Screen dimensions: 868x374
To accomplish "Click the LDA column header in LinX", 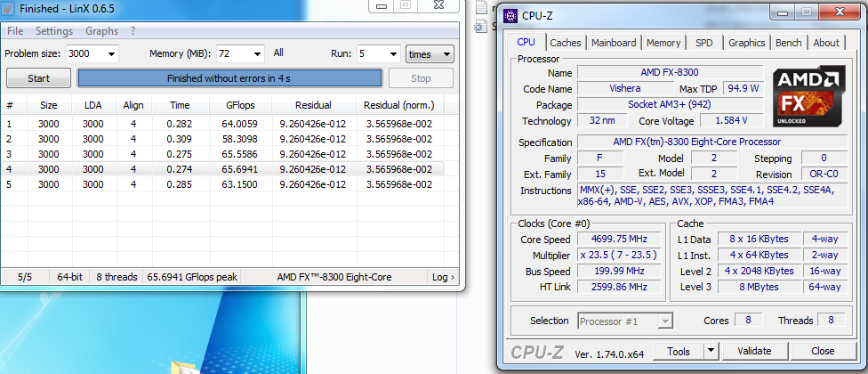I will click(93, 105).
